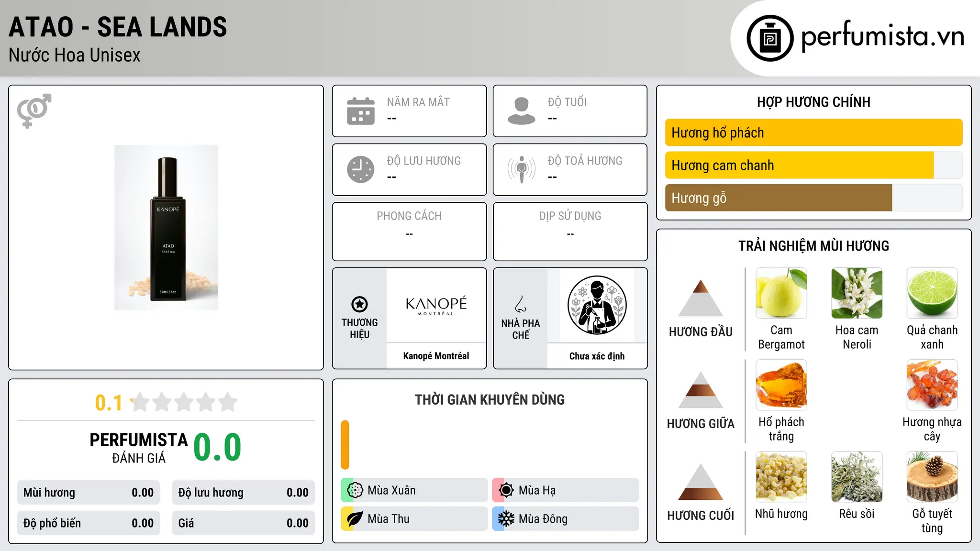Viewport: 980px width, 551px height.
Task: Click the Độ toả hương label
Action: pyautogui.click(x=585, y=161)
